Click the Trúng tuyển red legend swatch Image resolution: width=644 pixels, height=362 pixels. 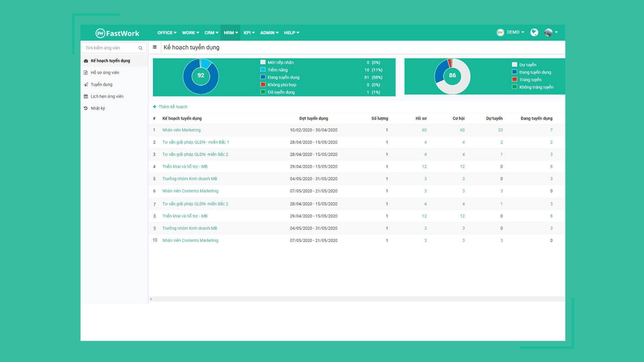[x=514, y=80]
